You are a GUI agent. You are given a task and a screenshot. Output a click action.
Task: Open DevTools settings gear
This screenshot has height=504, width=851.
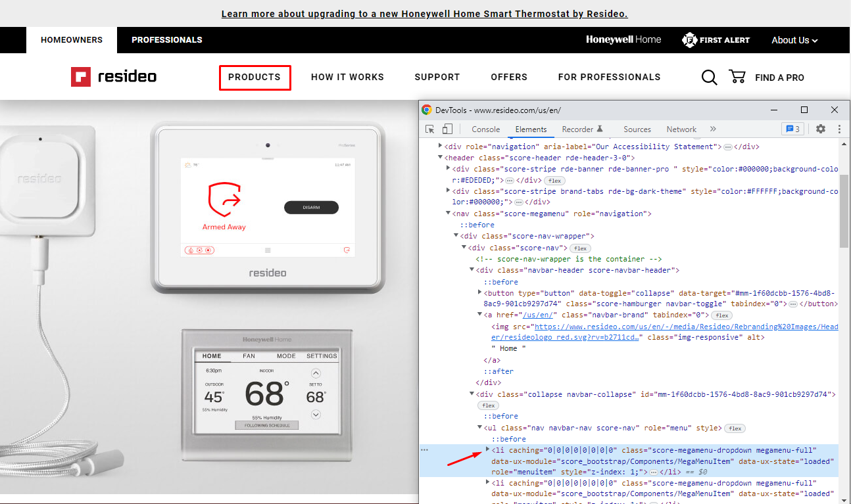[821, 129]
